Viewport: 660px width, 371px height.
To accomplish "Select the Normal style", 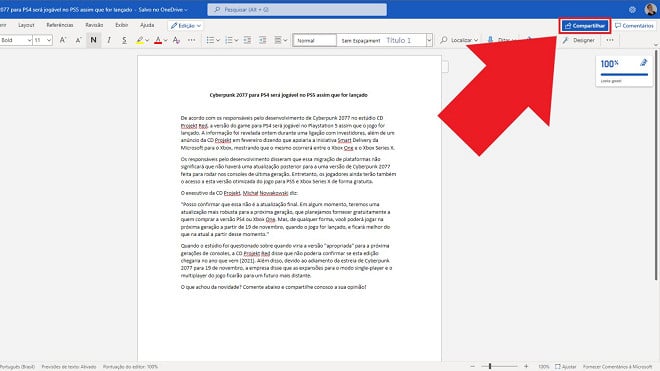I will tap(315, 40).
